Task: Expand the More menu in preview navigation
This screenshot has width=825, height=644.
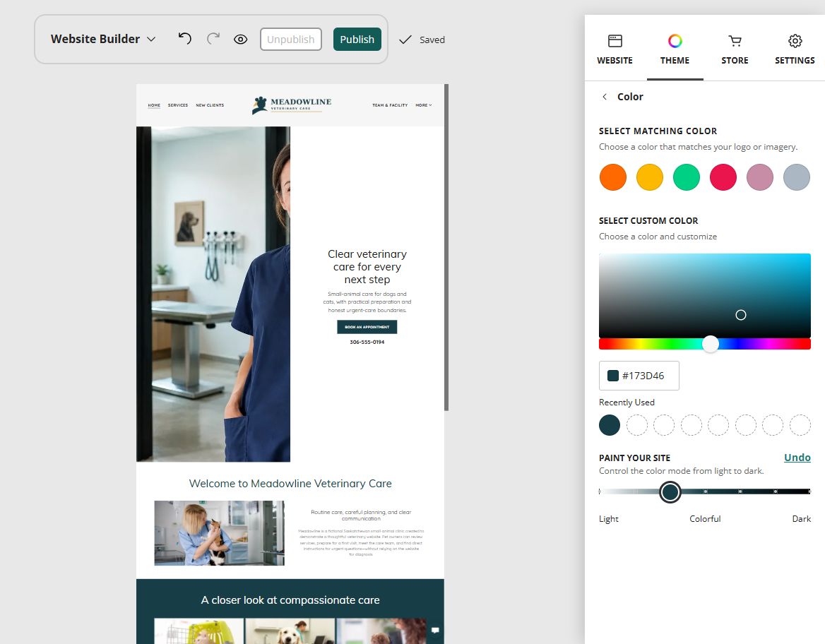Action: click(424, 105)
